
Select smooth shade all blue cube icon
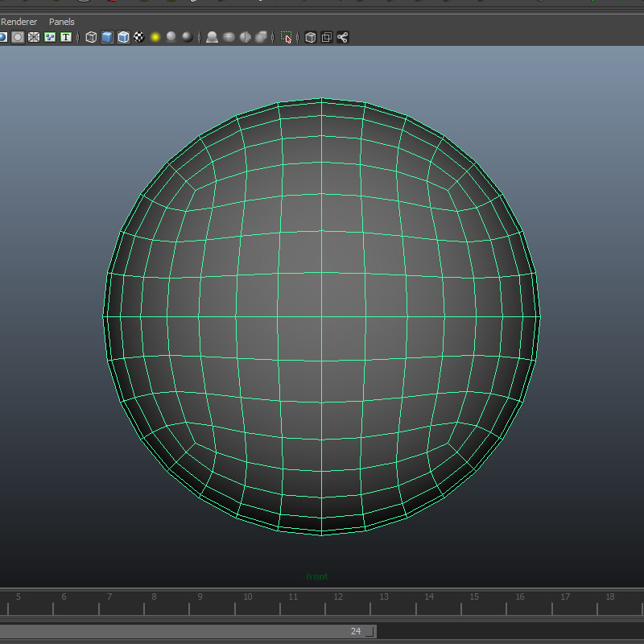pos(107,37)
